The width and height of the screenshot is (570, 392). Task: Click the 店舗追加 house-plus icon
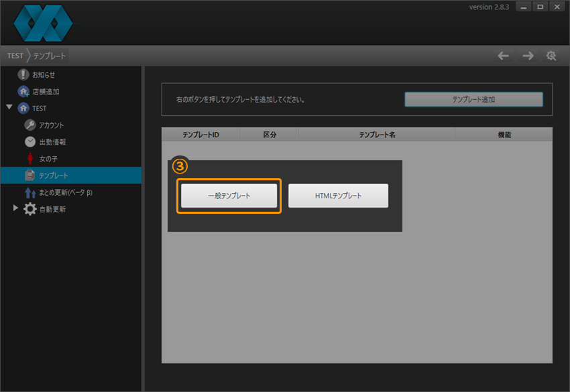[x=23, y=92]
